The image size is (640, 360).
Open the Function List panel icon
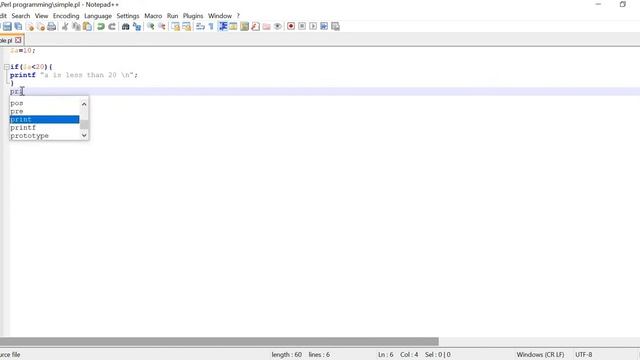tap(256, 27)
